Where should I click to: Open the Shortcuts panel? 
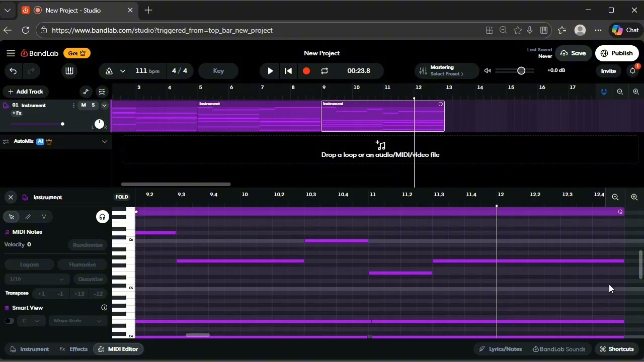coord(617,349)
